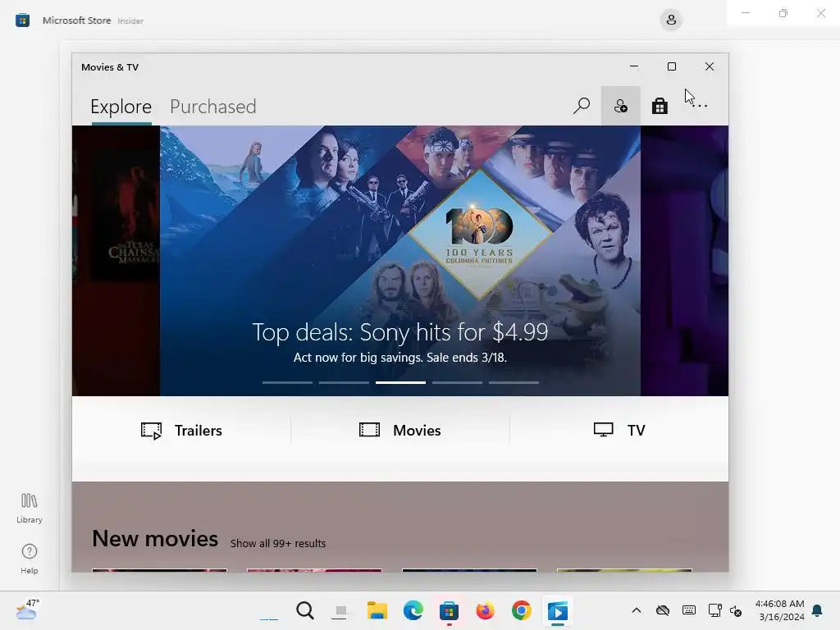Show the next purple slide in carousel
Screen dimensions: 840x630
pyautogui.click(x=684, y=261)
